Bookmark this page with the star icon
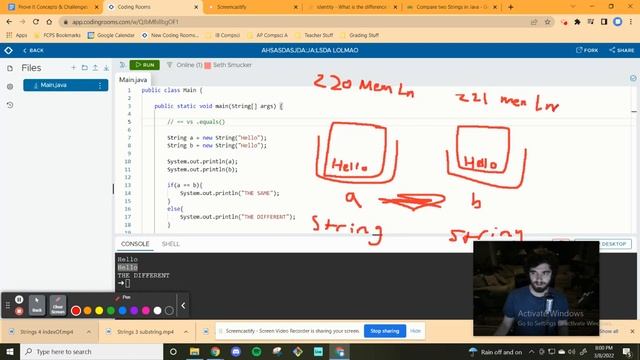The height and width of the screenshot is (360, 640). pos(547,22)
